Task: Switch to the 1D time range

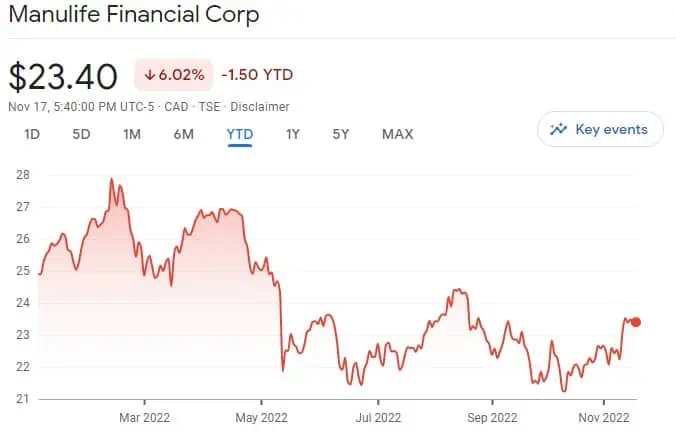Action: coord(32,134)
